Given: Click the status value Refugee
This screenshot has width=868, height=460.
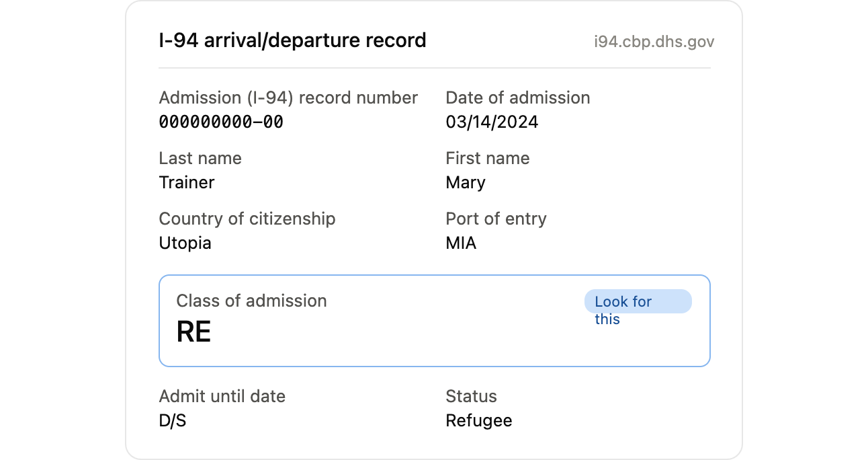Looking at the screenshot, I should point(479,421).
